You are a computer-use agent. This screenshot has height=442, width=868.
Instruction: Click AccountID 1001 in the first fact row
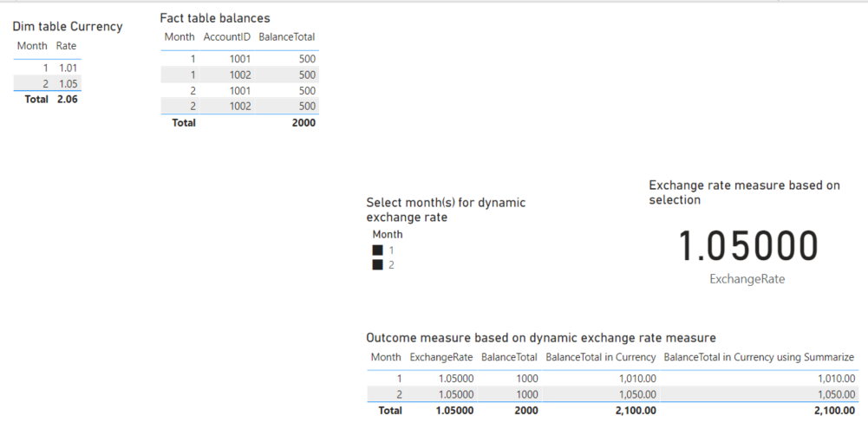pyautogui.click(x=240, y=59)
